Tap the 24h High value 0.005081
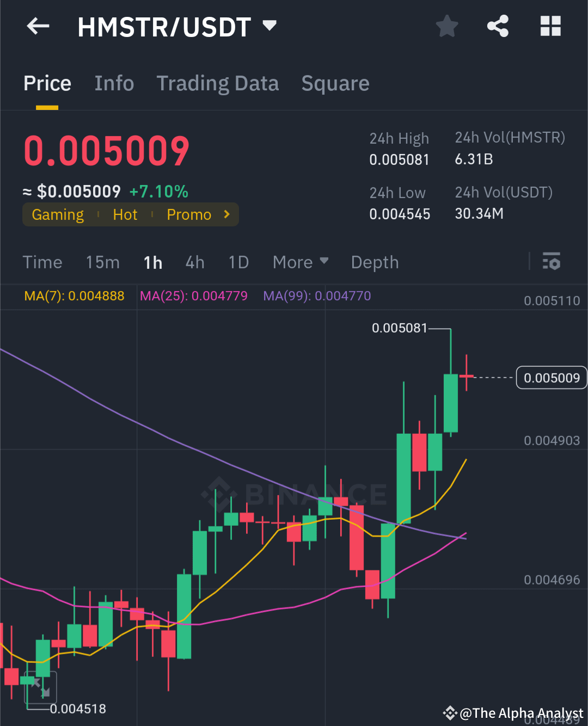 pyautogui.click(x=400, y=159)
